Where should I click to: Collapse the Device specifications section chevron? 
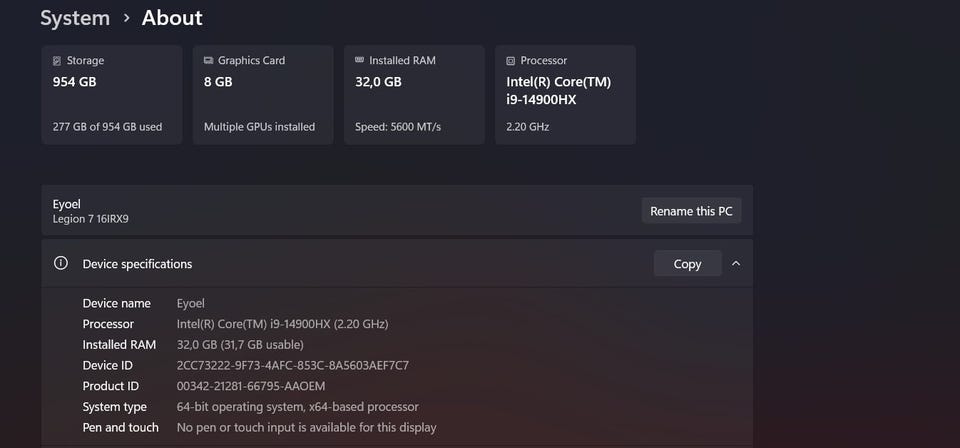(x=736, y=264)
